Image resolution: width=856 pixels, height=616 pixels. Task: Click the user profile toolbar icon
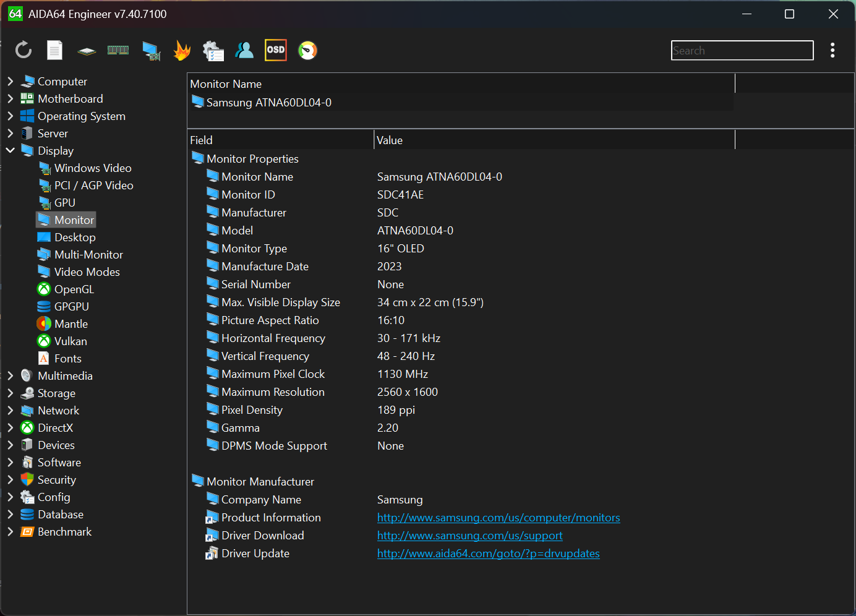point(244,50)
